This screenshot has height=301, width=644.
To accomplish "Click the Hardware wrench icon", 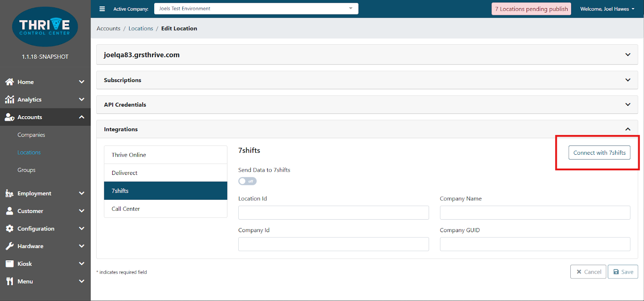I will (10, 246).
